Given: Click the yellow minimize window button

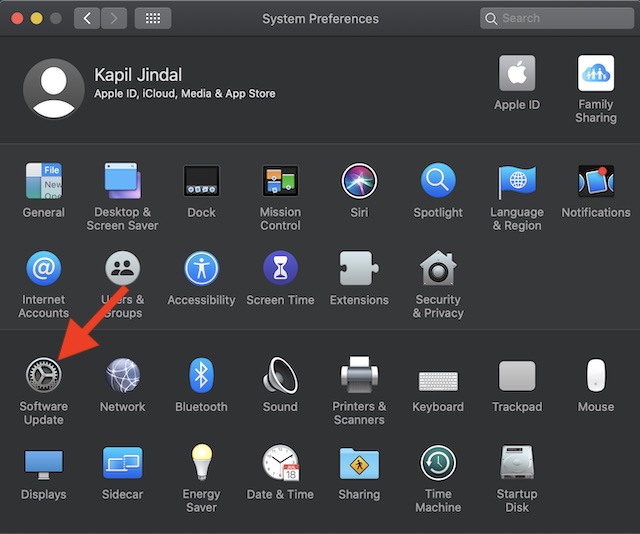Looking at the screenshot, I should pyautogui.click(x=37, y=18).
